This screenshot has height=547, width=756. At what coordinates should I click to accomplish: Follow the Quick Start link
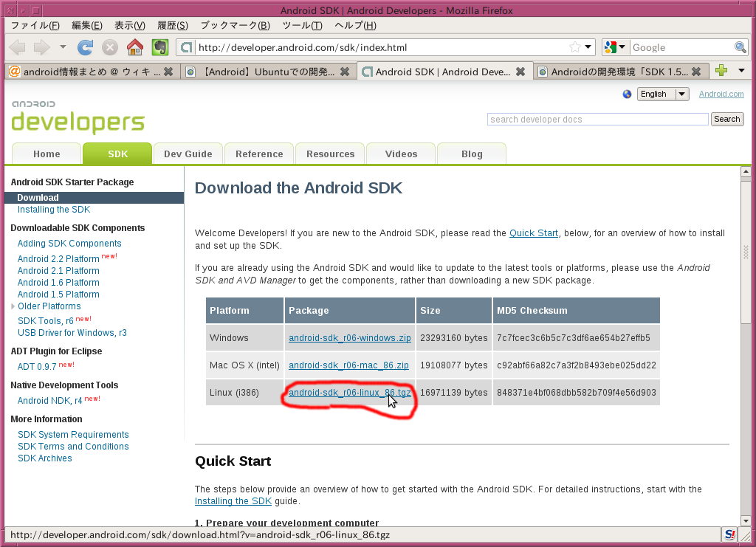pyautogui.click(x=534, y=233)
